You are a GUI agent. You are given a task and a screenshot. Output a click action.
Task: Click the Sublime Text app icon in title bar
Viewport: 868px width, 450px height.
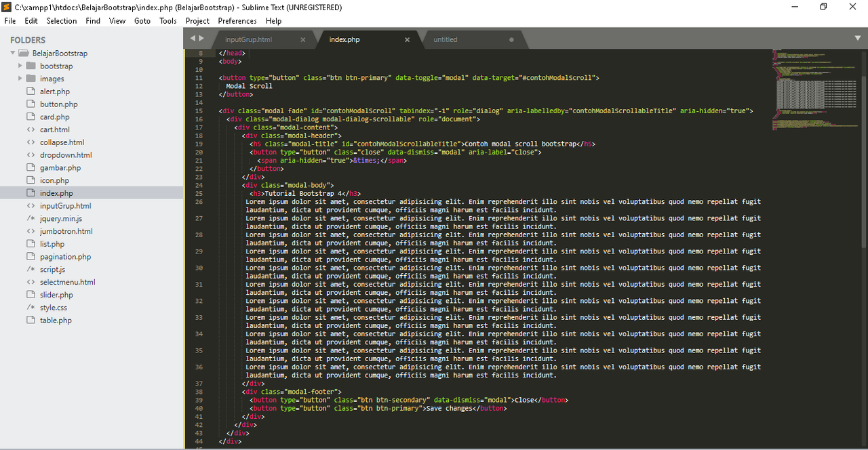(7, 7)
